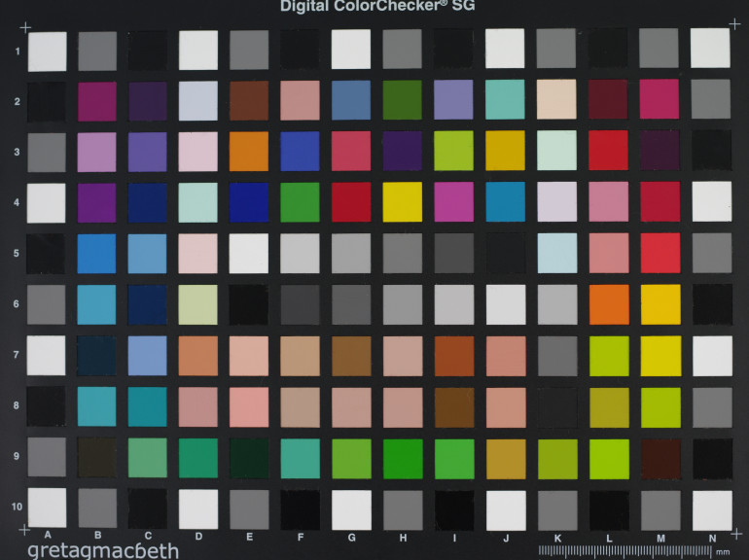Viewport: 749px width, 560px height.
Task: Click the row label '5'
Action: 17,253
